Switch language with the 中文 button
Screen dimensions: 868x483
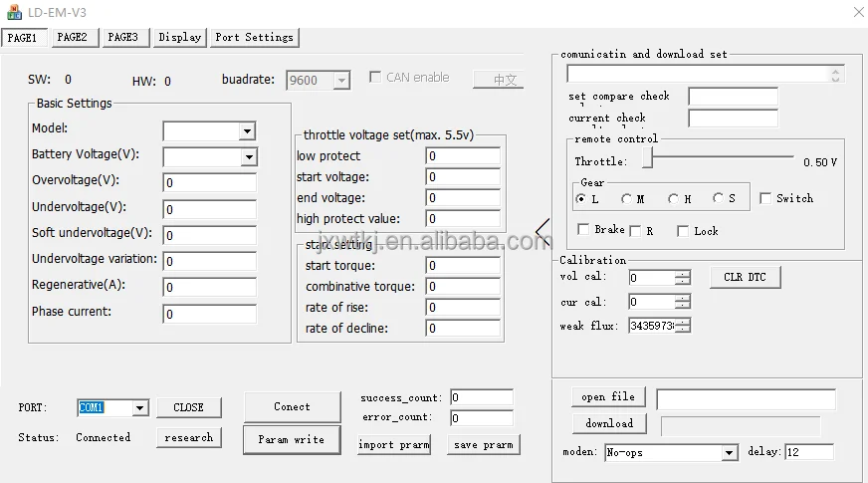click(x=499, y=80)
